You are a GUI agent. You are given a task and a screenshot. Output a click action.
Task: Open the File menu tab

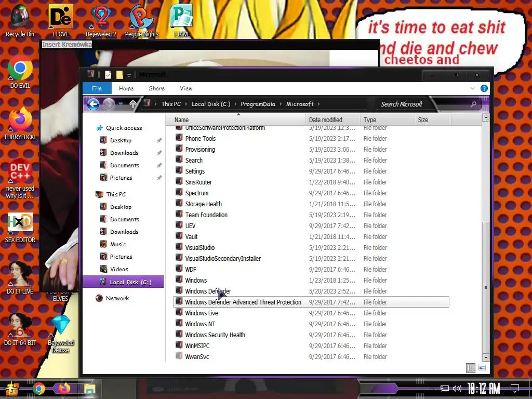pyautogui.click(x=97, y=88)
